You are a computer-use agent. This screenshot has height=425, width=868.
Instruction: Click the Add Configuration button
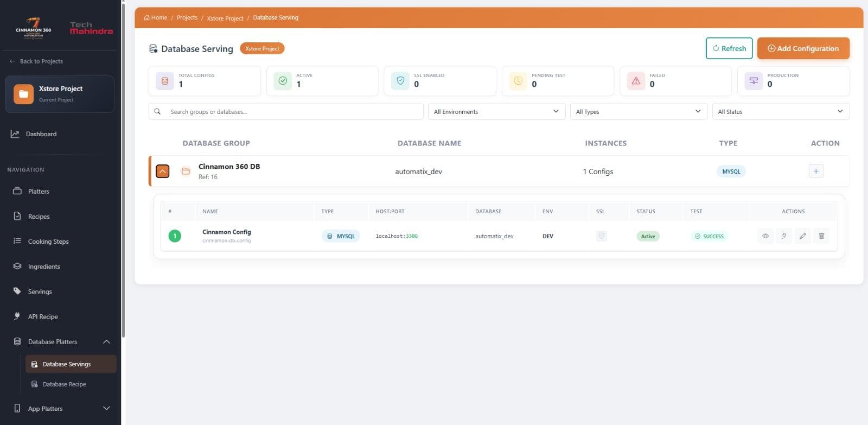[x=803, y=48]
